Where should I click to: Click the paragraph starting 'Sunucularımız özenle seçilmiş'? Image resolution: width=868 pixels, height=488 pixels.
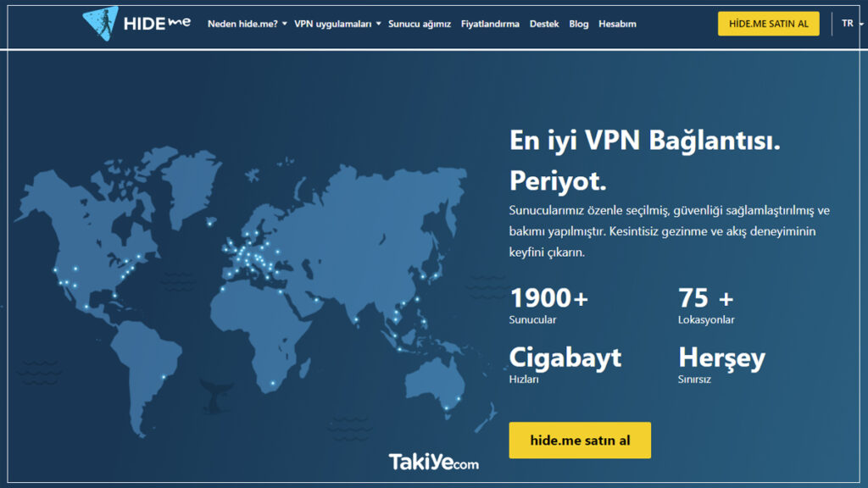670,231
